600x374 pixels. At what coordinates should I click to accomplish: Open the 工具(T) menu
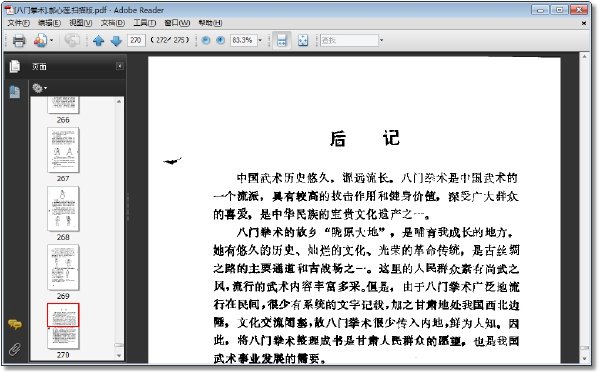(144, 23)
